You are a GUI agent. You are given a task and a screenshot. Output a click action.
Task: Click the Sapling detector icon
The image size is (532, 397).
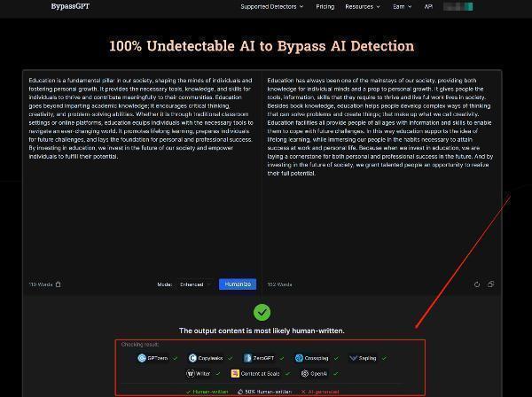pyautogui.click(x=354, y=358)
